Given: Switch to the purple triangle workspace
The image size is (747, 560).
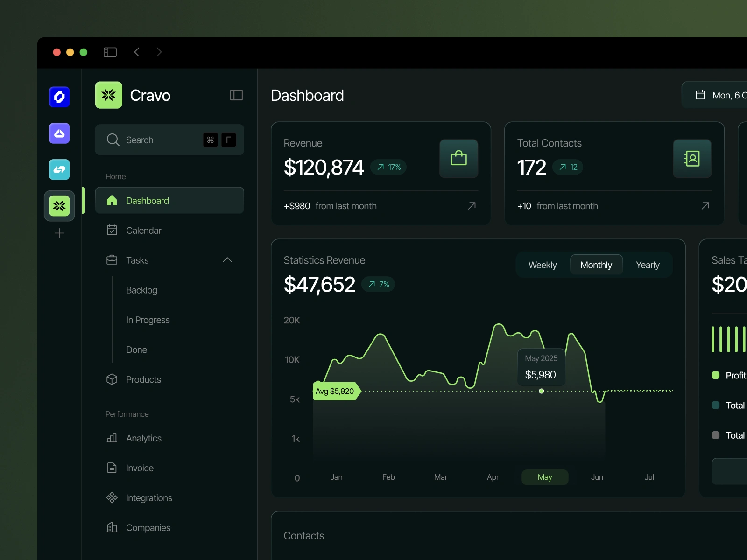Looking at the screenshot, I should coord(59,133).
